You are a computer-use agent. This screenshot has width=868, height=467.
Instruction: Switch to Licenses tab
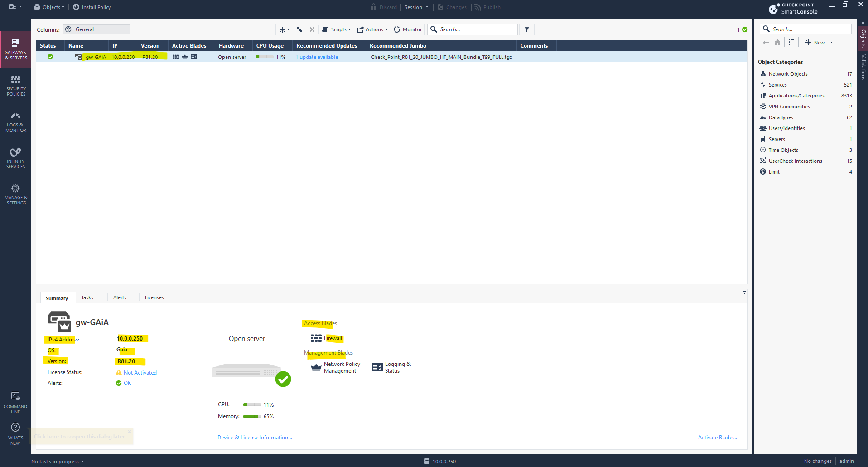click(x=154, y=297)
